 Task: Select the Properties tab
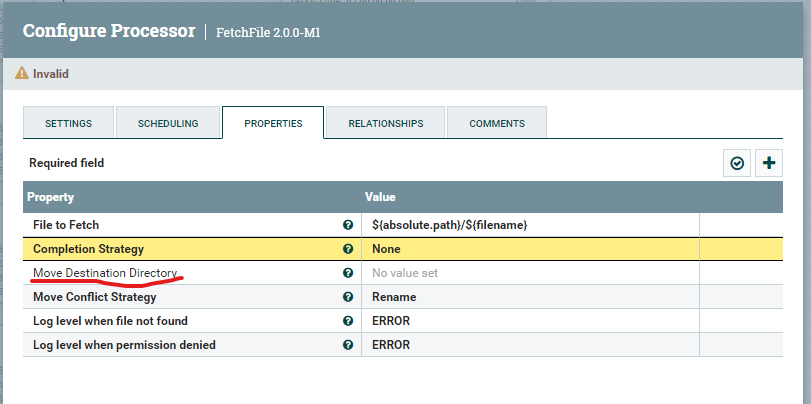point(273,124)
